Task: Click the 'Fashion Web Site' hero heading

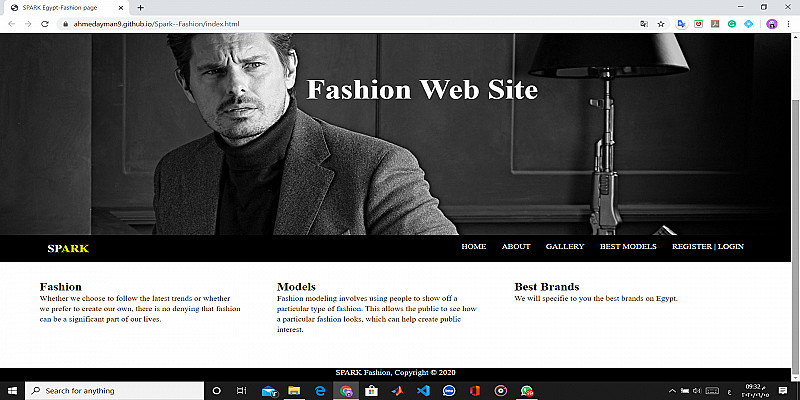Action: tap(422, 90)
